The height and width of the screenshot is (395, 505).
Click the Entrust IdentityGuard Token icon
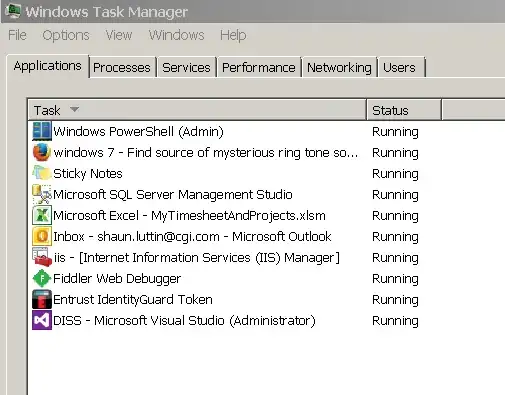click(42, 299)
